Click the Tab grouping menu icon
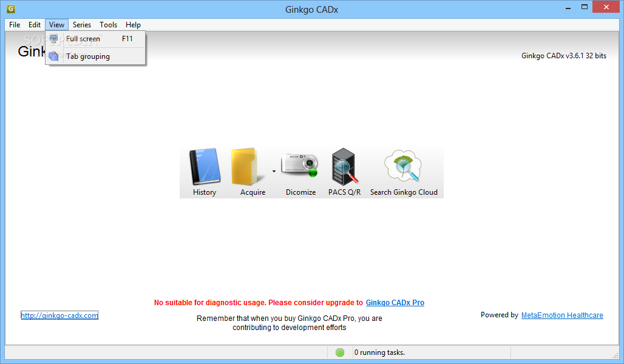 click(54, 56)
